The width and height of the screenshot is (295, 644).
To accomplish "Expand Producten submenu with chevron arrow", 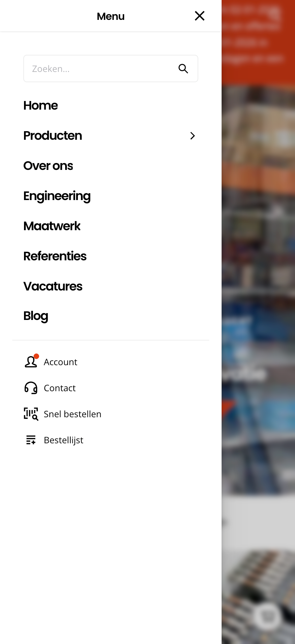I will tap(192, 136).
